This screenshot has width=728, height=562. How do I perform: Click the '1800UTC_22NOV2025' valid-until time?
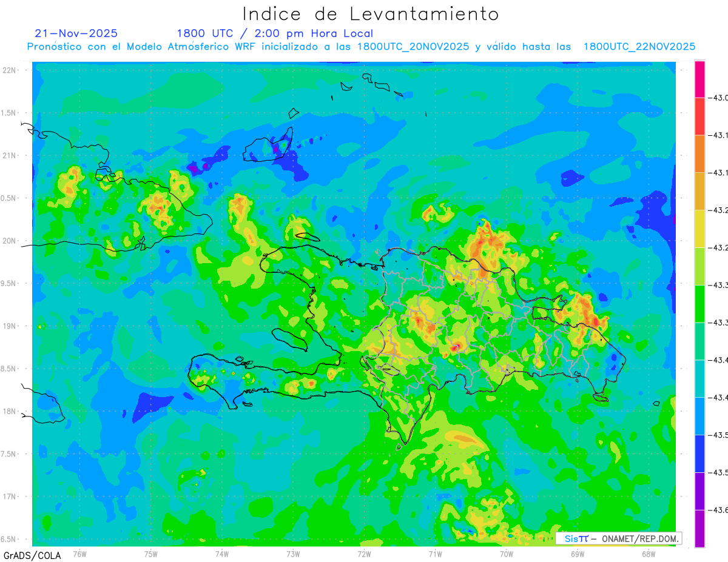pyautogui.click(x=639, y=47)
